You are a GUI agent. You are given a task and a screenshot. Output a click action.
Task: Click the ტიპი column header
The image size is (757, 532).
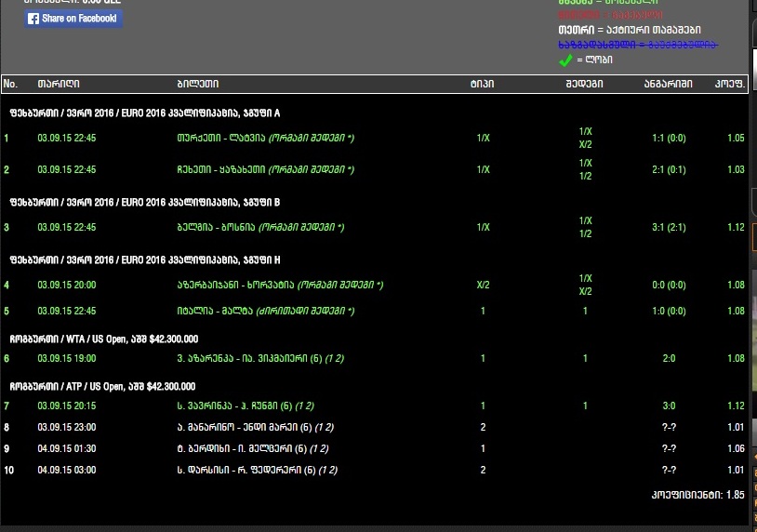coord(482,85)
